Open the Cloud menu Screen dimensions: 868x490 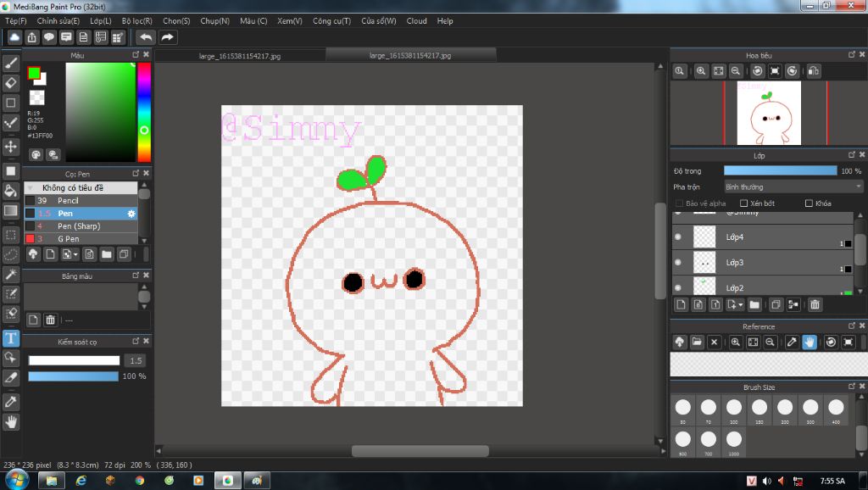click(x=416, y=21)
